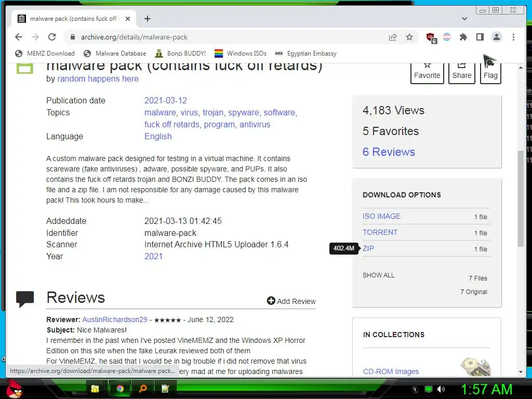Toggle the Chrome side panel
The image size is (532, 399).
click(480, 37)
